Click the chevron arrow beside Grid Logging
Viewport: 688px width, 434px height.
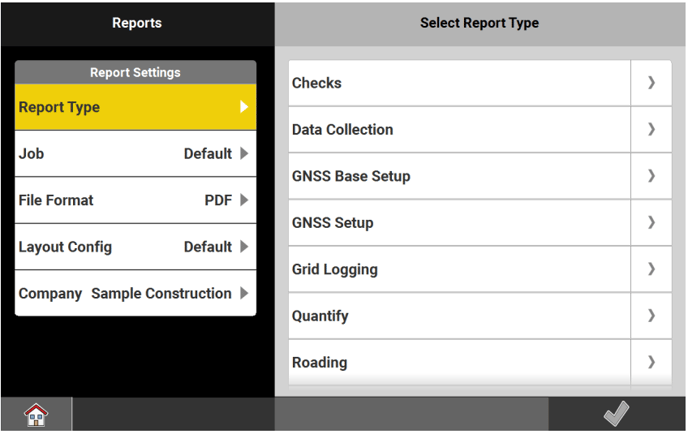651,269
